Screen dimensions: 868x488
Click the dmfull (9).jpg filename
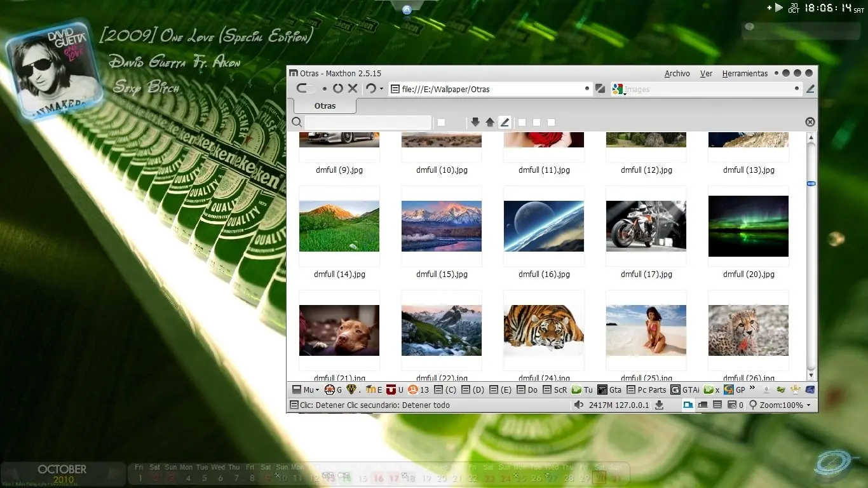point(339,170)
